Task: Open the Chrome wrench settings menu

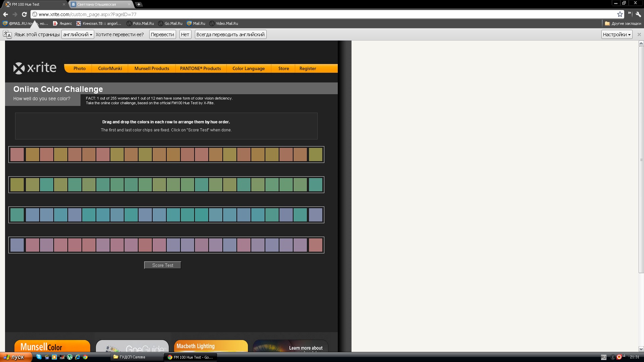Action: (x=638, y=14)
